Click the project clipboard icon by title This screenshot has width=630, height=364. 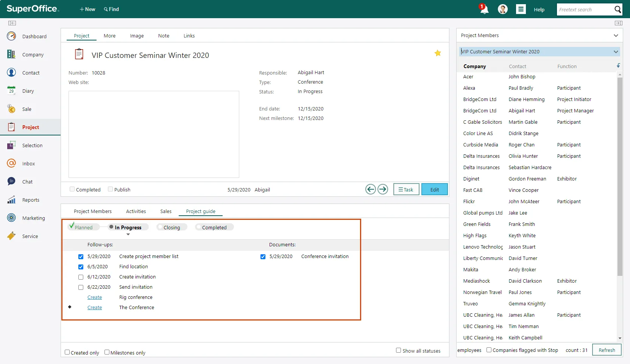(79, 54)
